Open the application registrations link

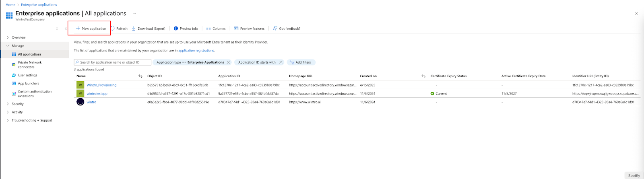(x=196, y=51)
